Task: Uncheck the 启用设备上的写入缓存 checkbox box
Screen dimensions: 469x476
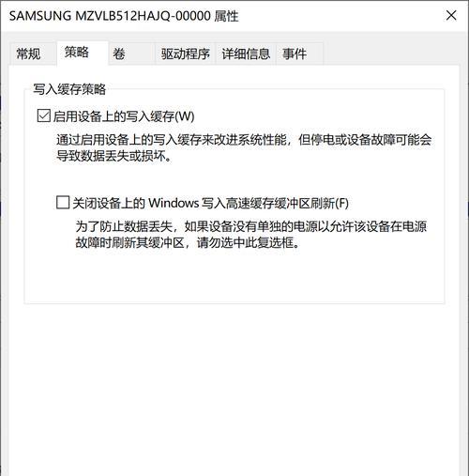Action: 43,115
